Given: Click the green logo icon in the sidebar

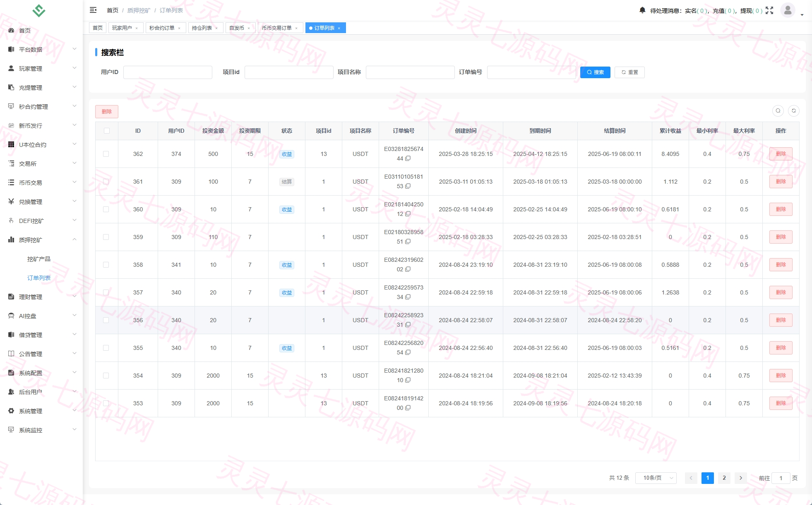Looking at the screenshot, I should (x=39, y=10).
